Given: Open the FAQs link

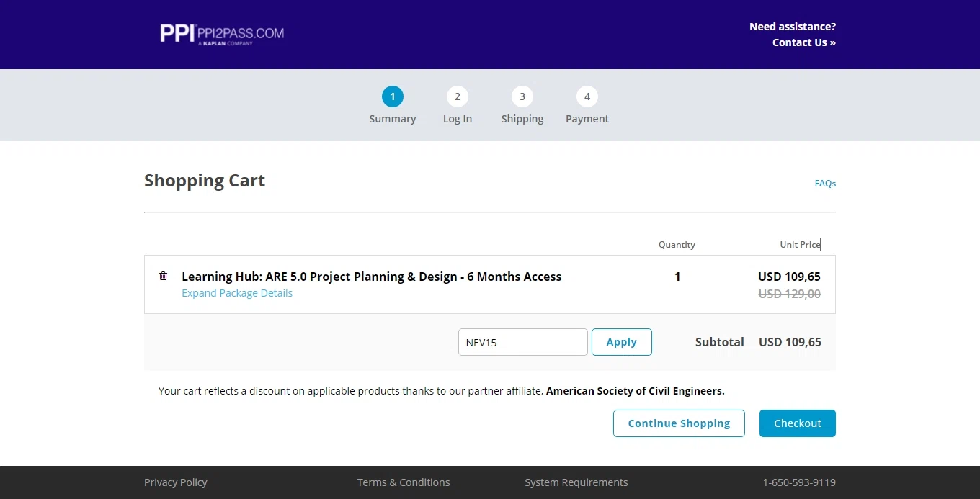Looking at the screenshot, I should pos(825,184).
